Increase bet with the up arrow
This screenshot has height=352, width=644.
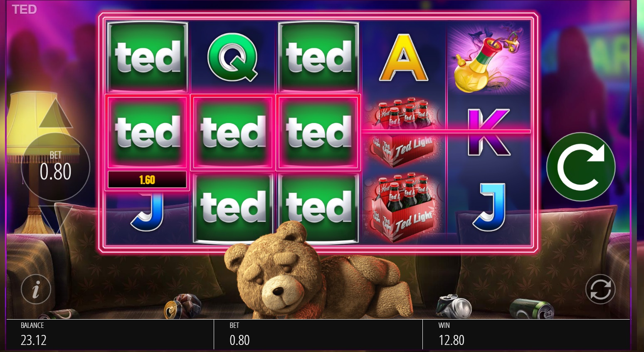pyautogui.click(x=56, y=111)
